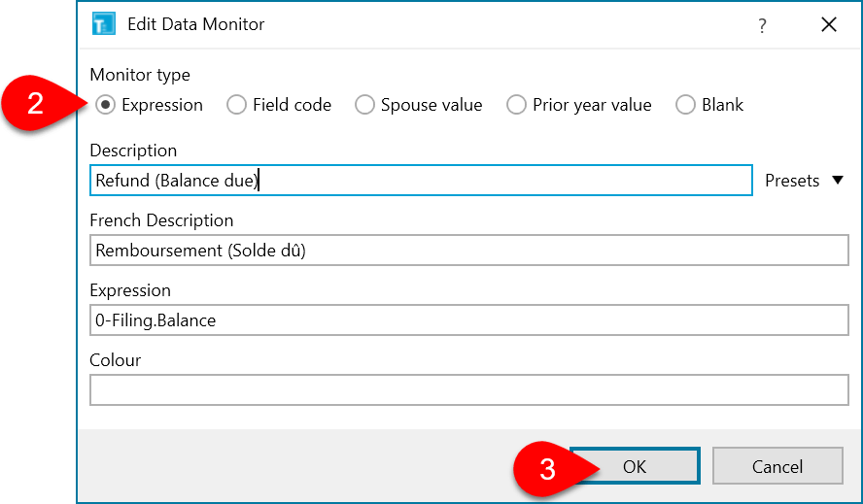This screenshot has height=504, width=863.
Task: Select the Expression monitor type
Action: [x=106, y=105]
